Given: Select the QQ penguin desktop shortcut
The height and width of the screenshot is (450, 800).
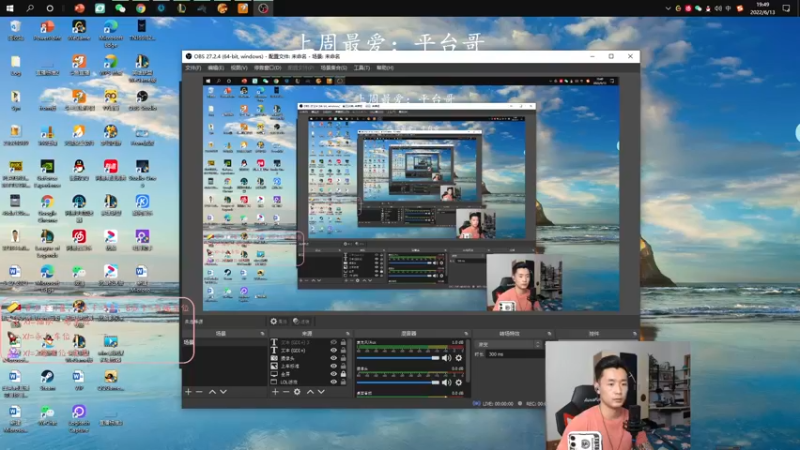Looking at the screenshot, I should click(79, 170).
